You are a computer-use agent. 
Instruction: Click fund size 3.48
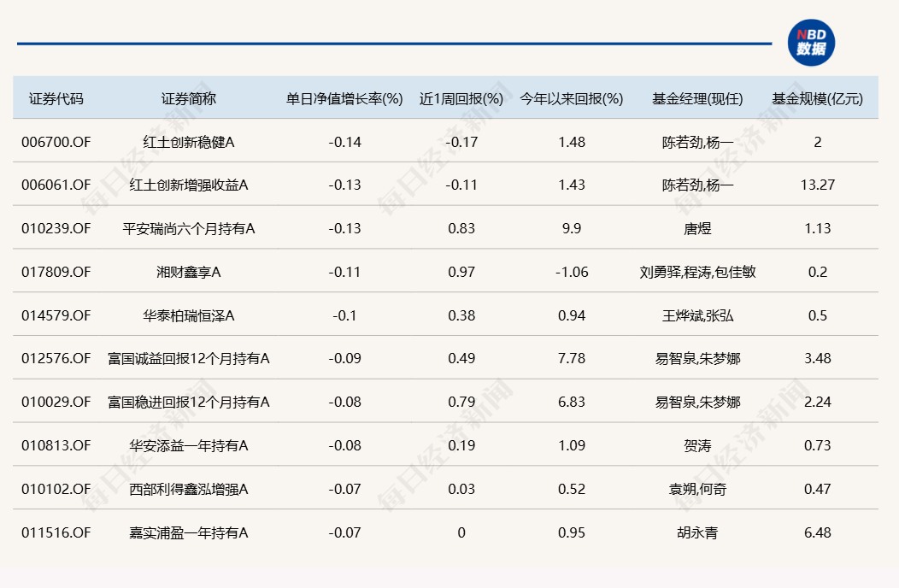click(x=818, y=359)
